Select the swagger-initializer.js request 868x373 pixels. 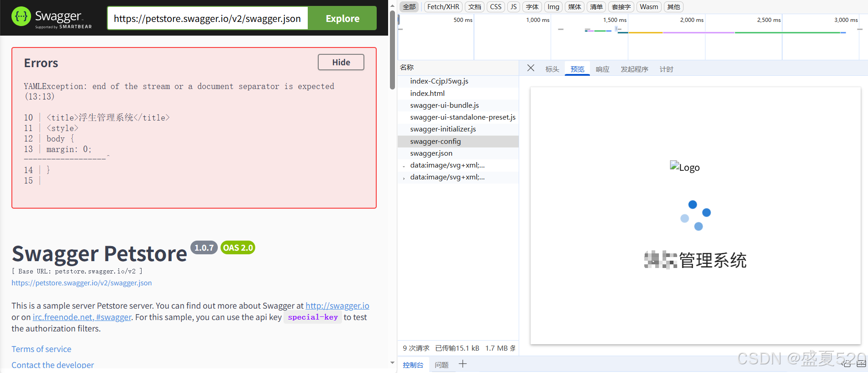point(458,129)
